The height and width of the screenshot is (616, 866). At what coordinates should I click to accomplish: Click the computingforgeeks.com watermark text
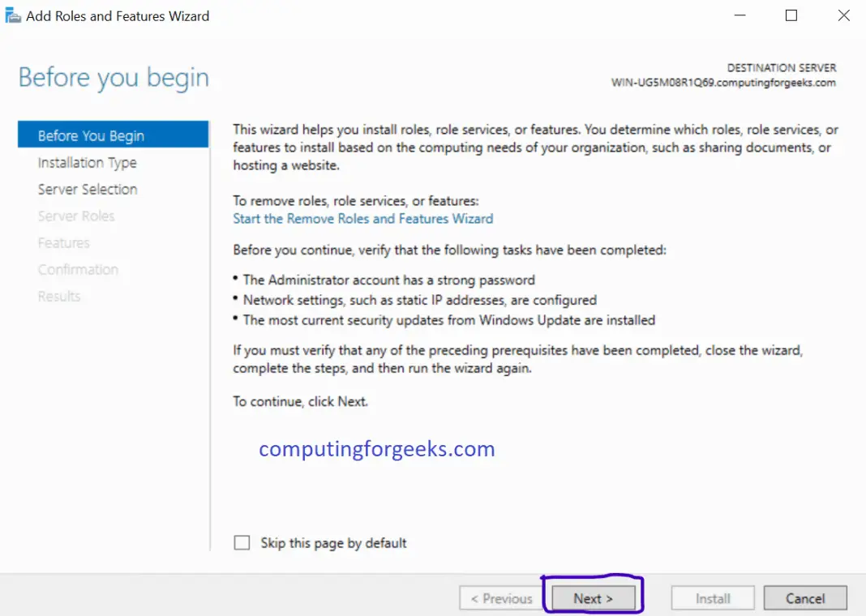[375, 449]
